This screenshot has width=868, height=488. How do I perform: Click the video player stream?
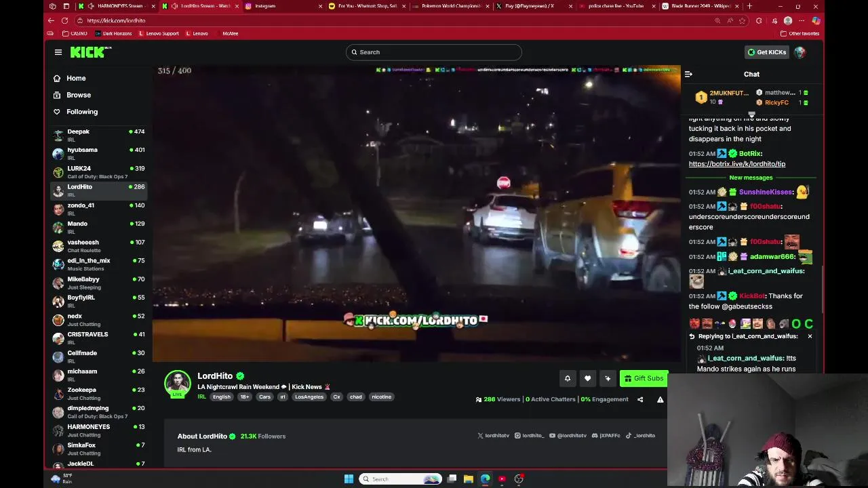416,213
